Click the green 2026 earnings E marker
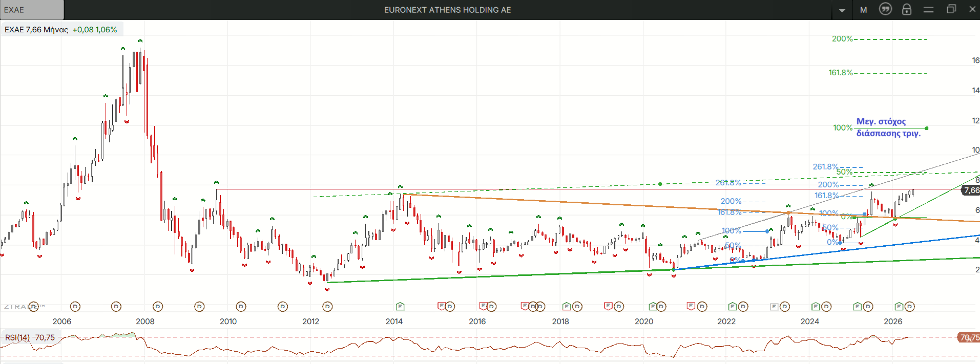The width and height of the screenshot is (980, 364). [899, 307]
